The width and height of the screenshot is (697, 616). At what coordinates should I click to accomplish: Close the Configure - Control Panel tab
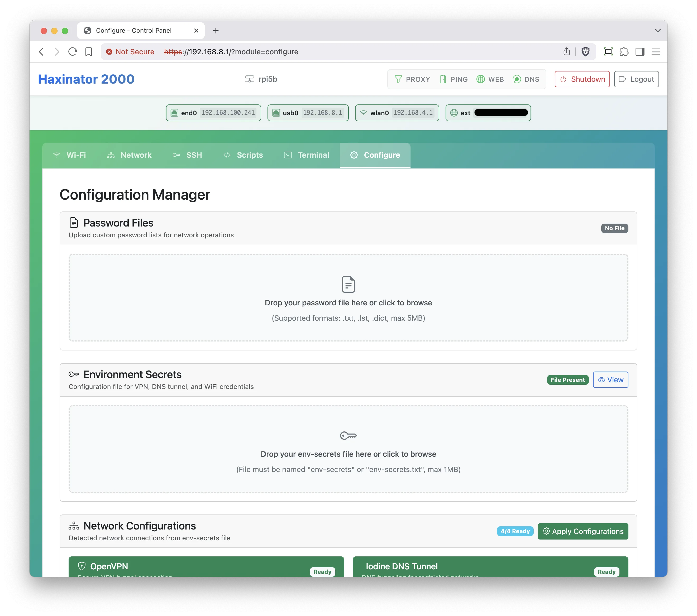pos(196,31)
